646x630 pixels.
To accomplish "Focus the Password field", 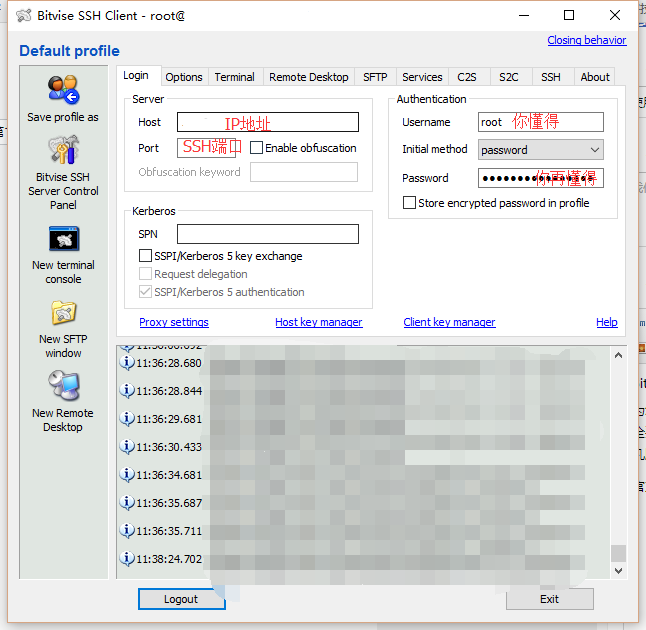I will click(541, 178).
